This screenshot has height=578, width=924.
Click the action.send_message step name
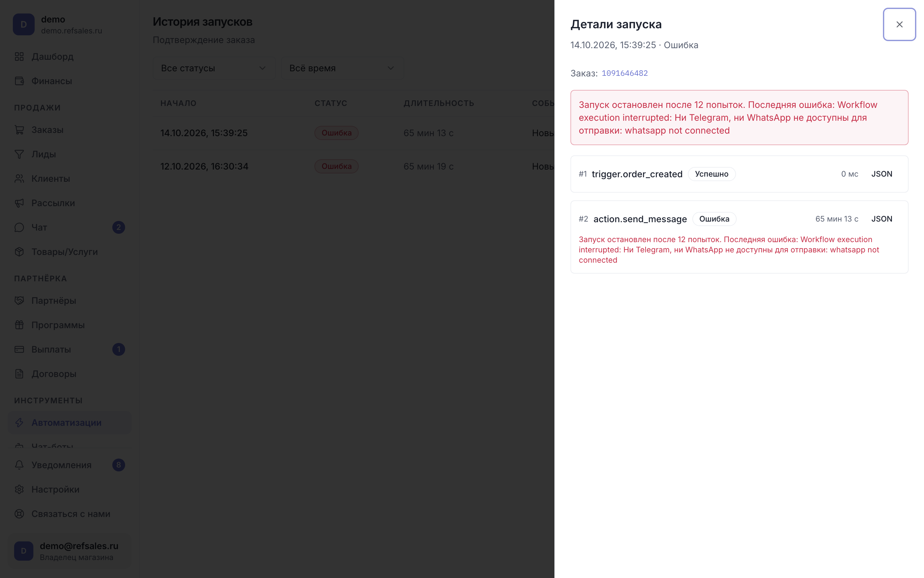[x=640, y=219]
